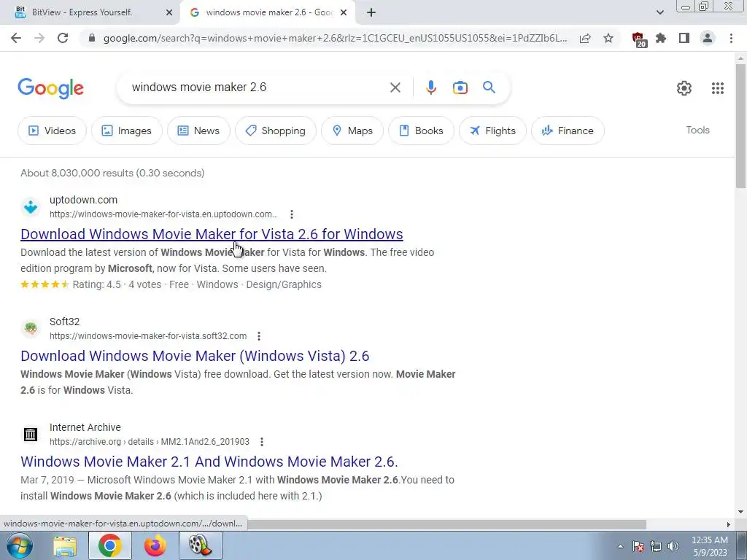The height and width of the screenshot is (560, 747).
Task: Open Windows Explorer from the taskbar
Action: point(64,545)
